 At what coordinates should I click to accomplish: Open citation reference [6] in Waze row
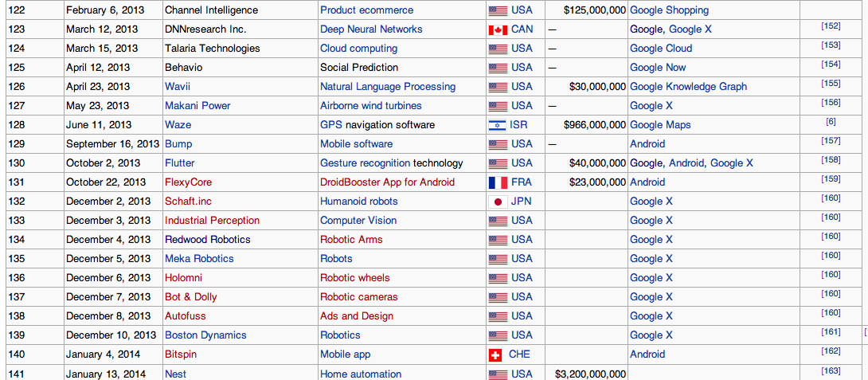(831, 122)
